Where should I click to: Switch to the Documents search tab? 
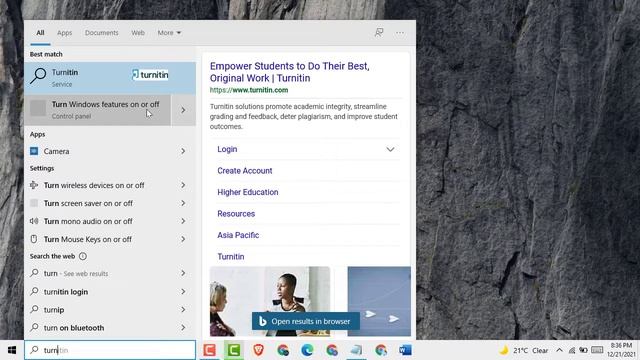[x=102, y=33]
